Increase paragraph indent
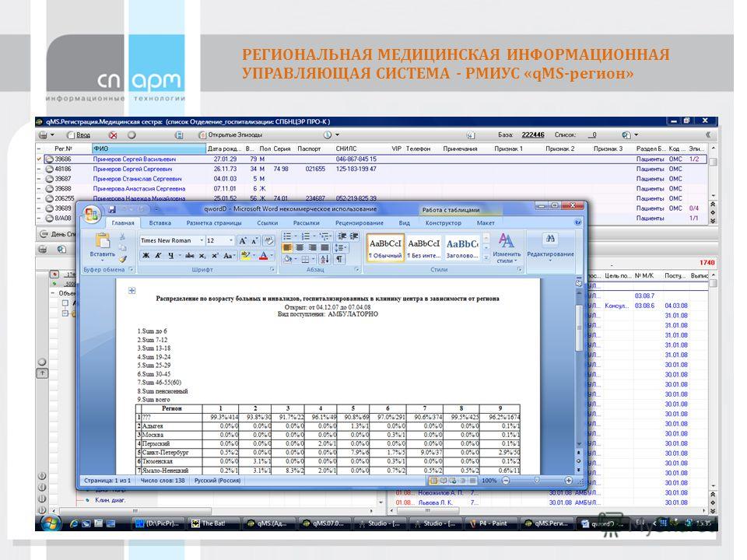Image resolution: width=747 pixels, height=560 pixels. pos(354,236)
